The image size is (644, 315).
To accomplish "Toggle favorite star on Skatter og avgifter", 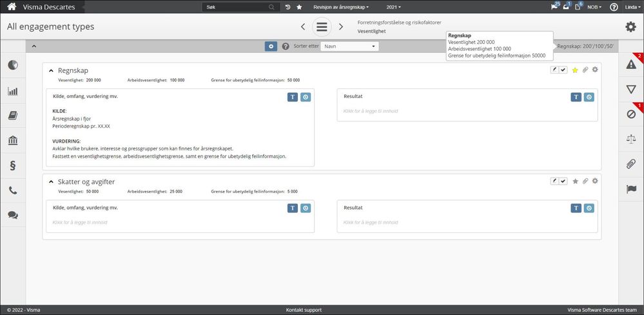I will [x=575, y=181].
